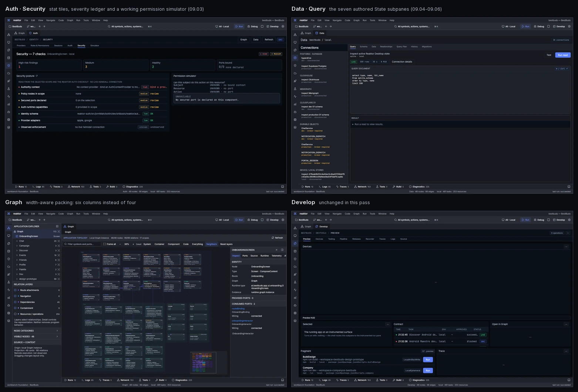
Task: Click the settings gear icon in the Graph window toolbar
Action: [283, 220]
